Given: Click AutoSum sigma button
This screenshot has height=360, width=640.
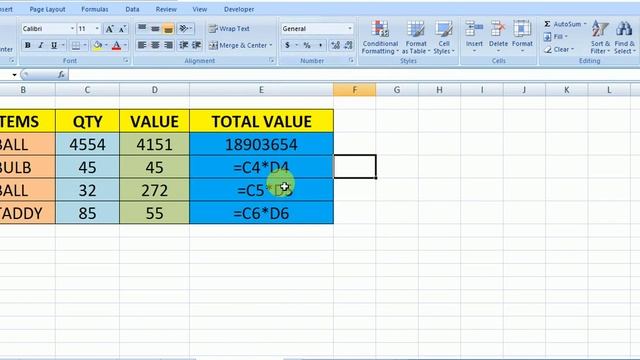Looking at the screenshot, I should (x=548, y=24).
